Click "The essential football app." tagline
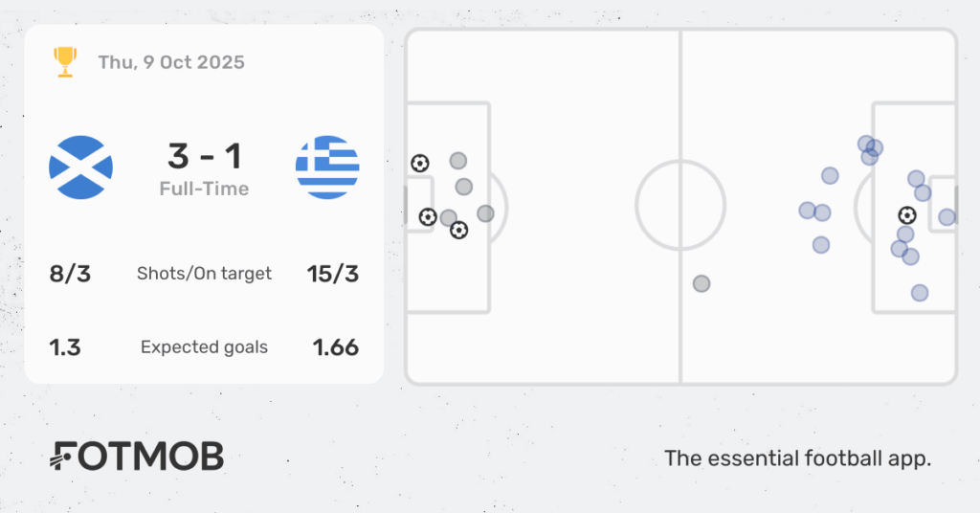980x513 pixels. (x=797, y=458)
